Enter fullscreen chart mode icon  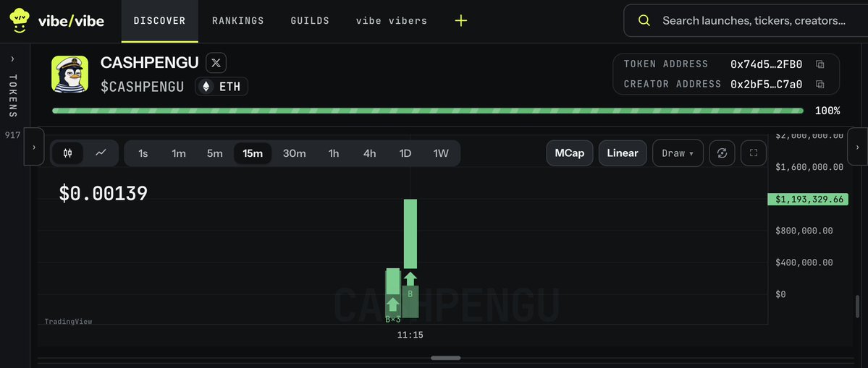click(x=753, y=153)
